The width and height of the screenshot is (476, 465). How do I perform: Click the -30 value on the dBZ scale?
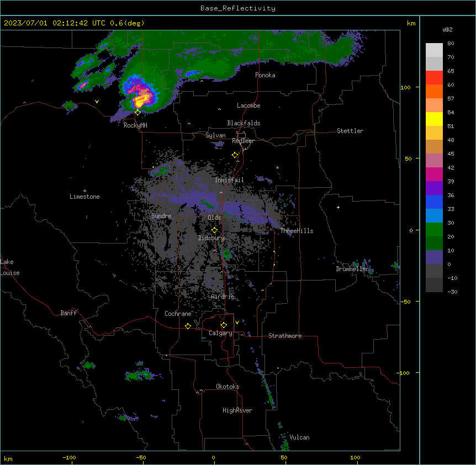click(452, 292)
